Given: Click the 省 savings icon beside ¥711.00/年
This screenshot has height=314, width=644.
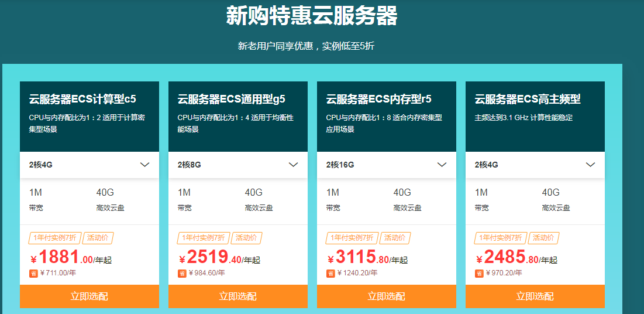Looking at the screenshot, I should pos(34,273).
